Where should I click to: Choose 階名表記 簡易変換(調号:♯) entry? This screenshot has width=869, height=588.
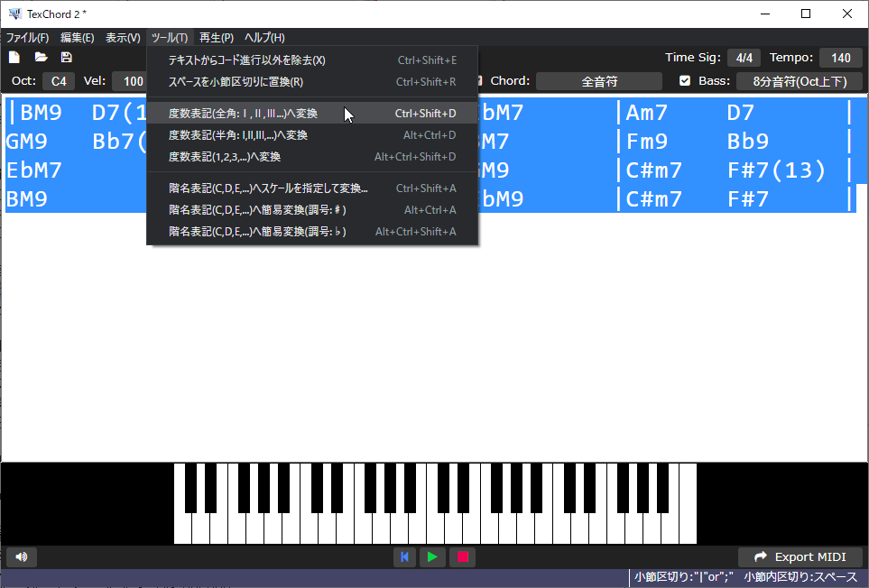click(312, 210)
